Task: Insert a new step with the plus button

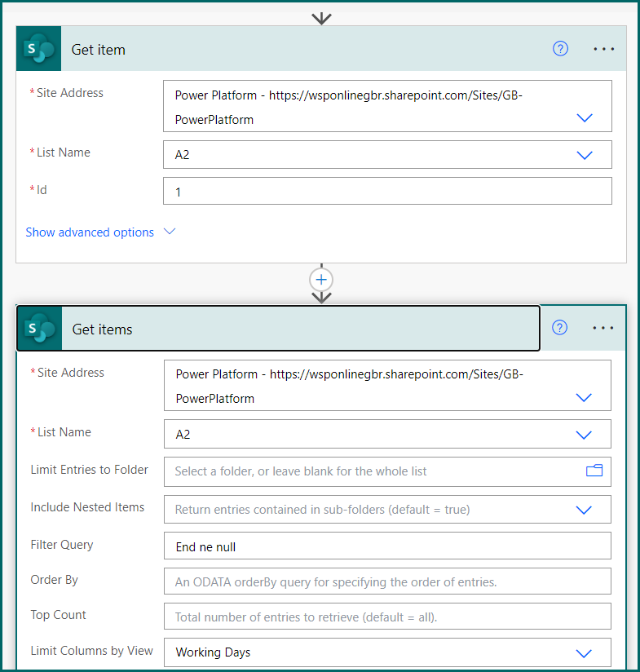Action: pos(321,280)
